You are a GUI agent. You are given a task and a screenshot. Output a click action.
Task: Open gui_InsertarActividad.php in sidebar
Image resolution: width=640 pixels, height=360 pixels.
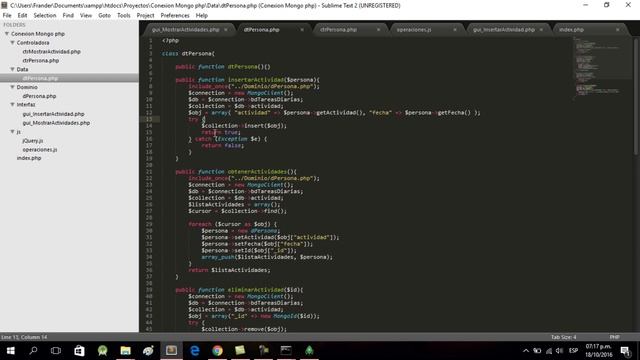coord(53,114)
